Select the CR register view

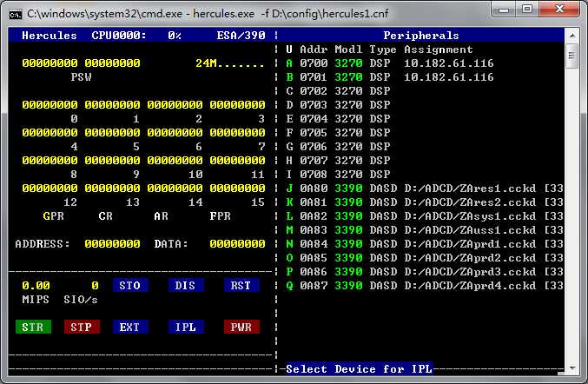(106, 216)
